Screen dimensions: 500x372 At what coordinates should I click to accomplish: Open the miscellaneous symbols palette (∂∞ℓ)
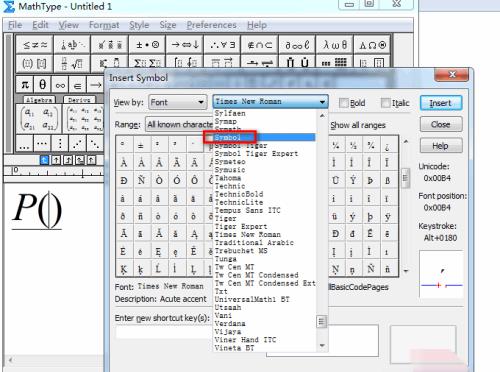[x=297, y=45]
